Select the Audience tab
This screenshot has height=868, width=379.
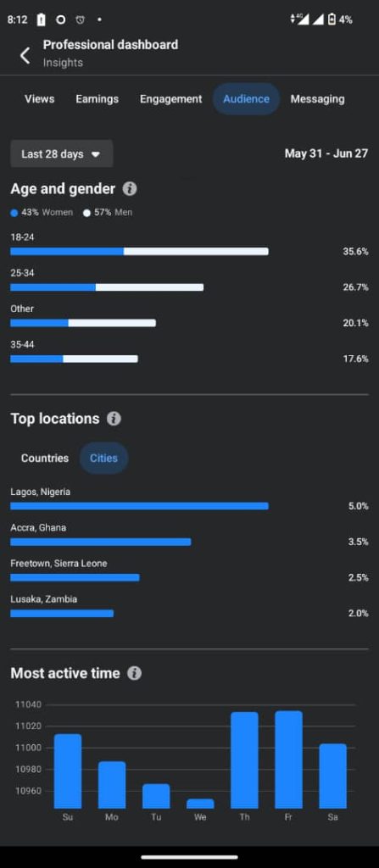click(x=246, y=99)
